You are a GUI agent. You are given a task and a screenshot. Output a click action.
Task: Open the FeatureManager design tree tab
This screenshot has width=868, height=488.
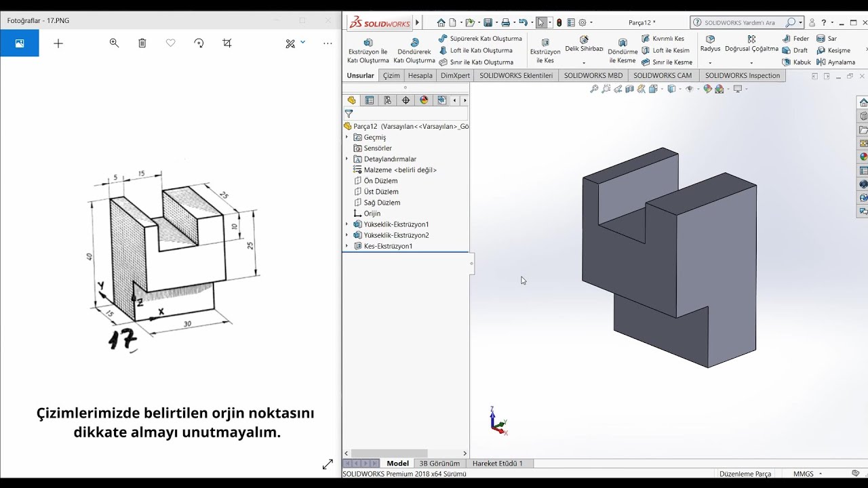(351, 100)
